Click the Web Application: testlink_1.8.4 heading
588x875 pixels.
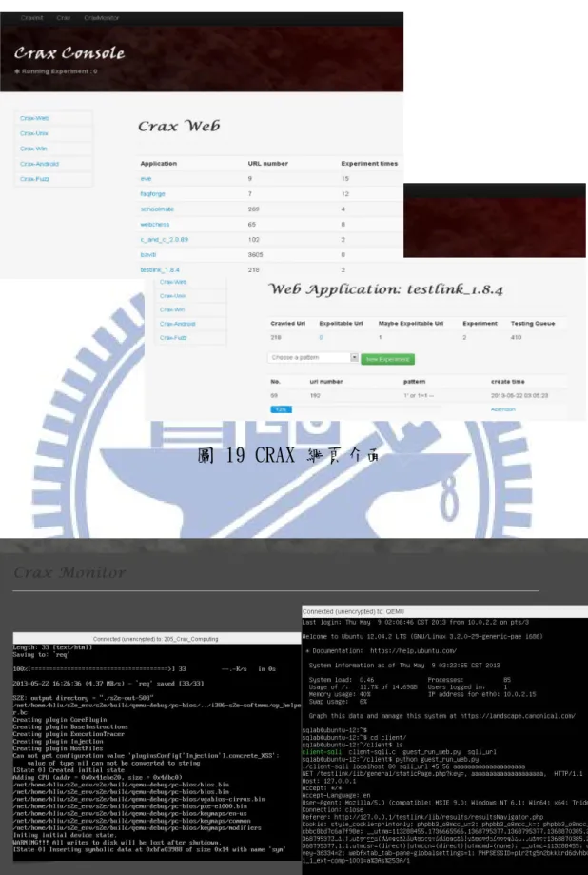(x=385, y=289)
